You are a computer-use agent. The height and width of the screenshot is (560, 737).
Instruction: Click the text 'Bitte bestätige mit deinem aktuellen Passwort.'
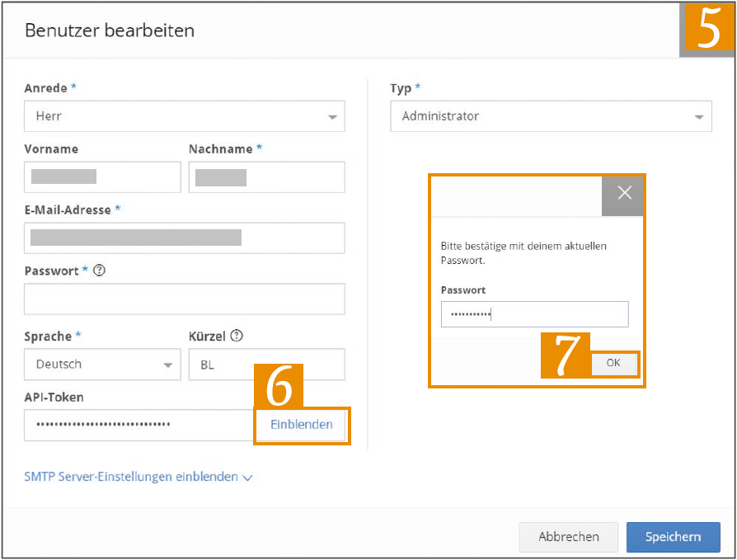[523, 253]
